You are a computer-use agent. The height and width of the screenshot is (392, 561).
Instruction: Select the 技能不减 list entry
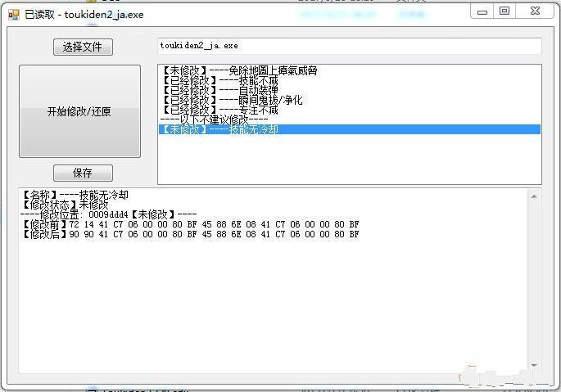tap(350, 80)
